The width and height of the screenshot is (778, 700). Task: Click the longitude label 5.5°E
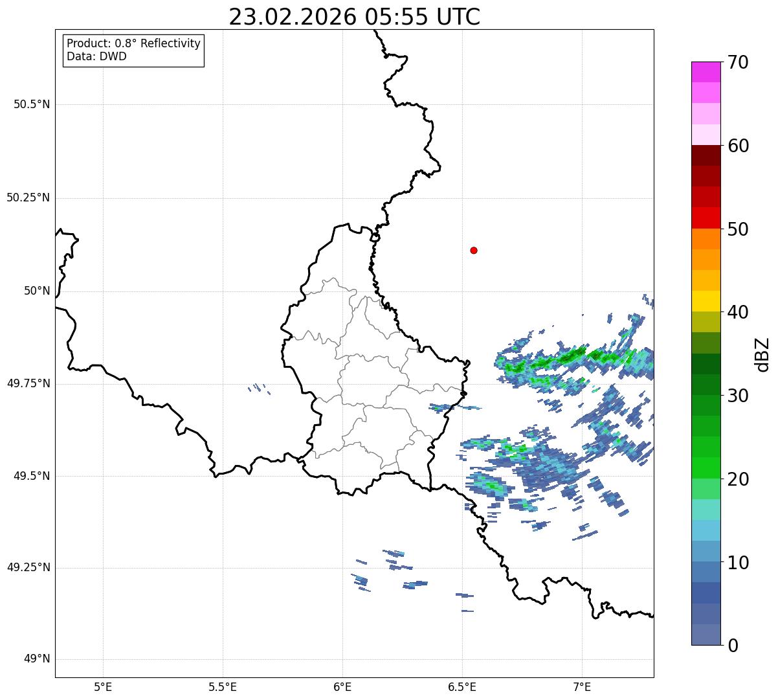click(223, 686)
